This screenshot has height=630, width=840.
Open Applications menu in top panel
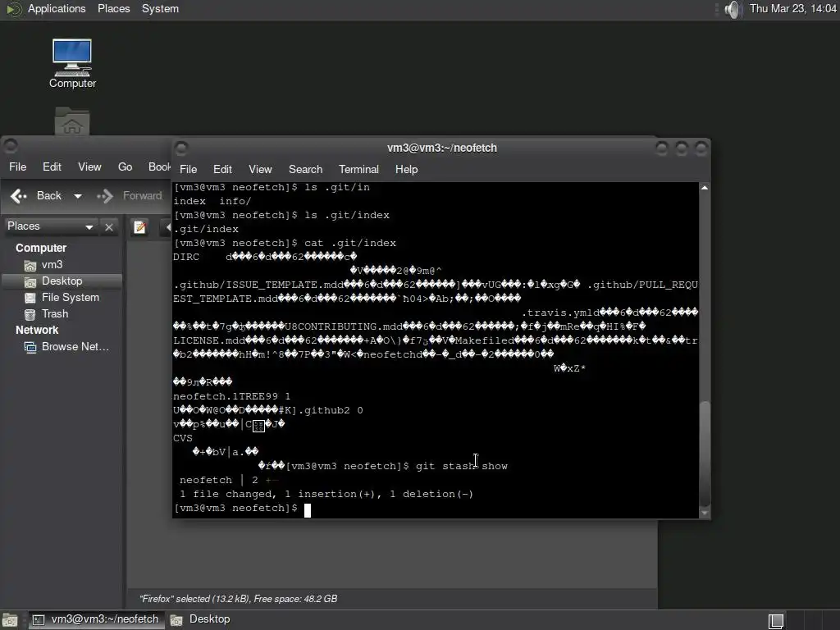pos(57,9)
